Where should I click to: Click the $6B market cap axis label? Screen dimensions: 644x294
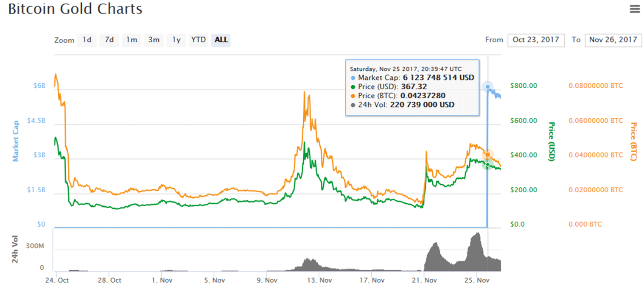pyautogui.click(x=39, y=86)
